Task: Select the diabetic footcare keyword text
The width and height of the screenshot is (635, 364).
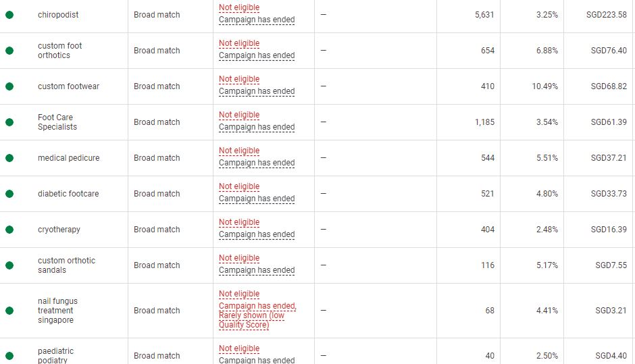Action: tap(68, 194)
